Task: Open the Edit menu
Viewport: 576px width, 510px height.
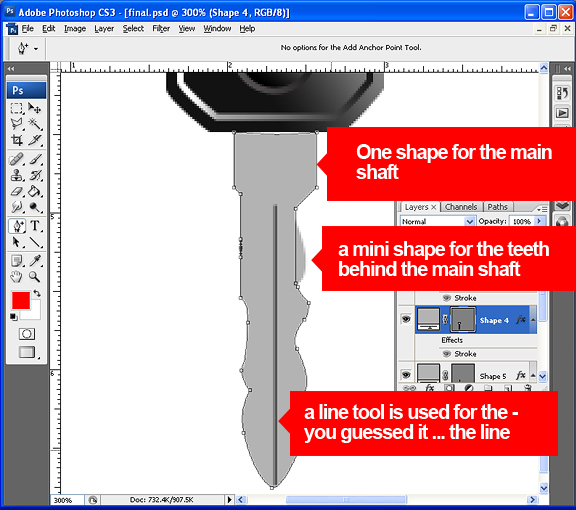Action: click(x=48, y=28)
